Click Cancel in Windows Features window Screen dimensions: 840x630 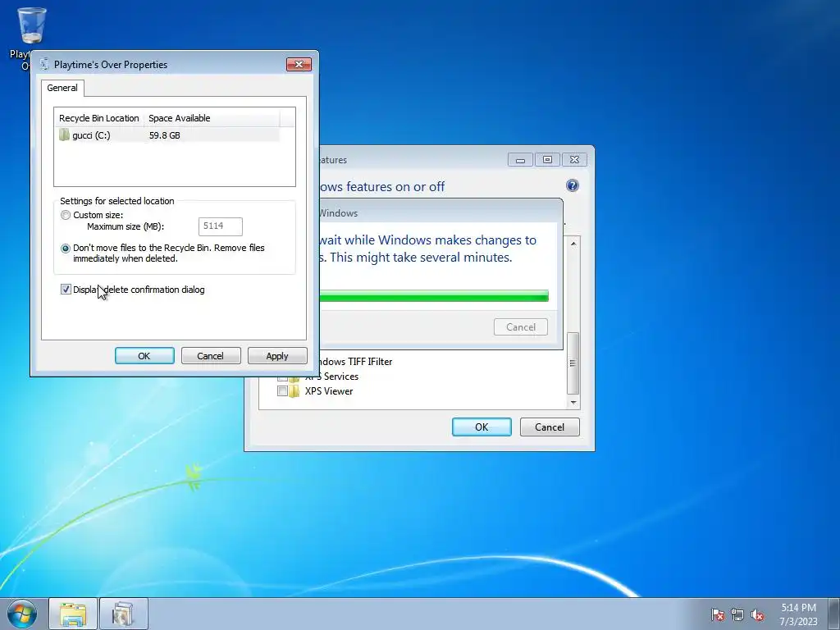coord(550,427)
